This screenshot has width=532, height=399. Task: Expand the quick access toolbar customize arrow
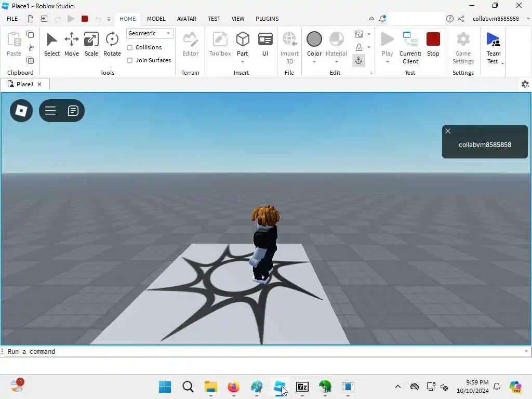109,19
